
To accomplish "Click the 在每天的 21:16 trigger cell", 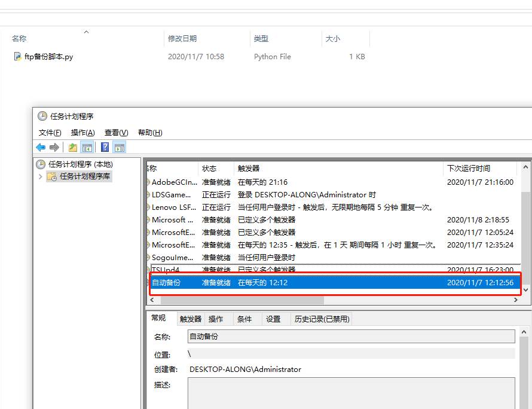I will (262, 182).
